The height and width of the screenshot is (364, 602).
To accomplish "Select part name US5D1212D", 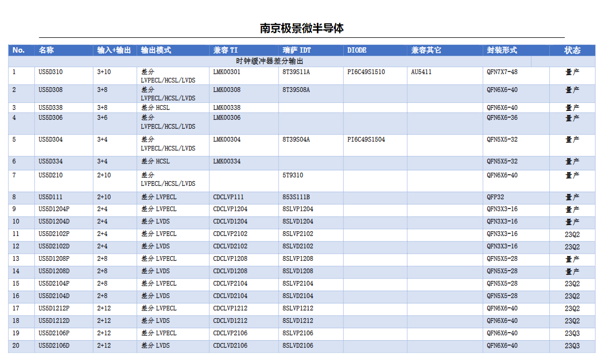I will coord(54,321).
